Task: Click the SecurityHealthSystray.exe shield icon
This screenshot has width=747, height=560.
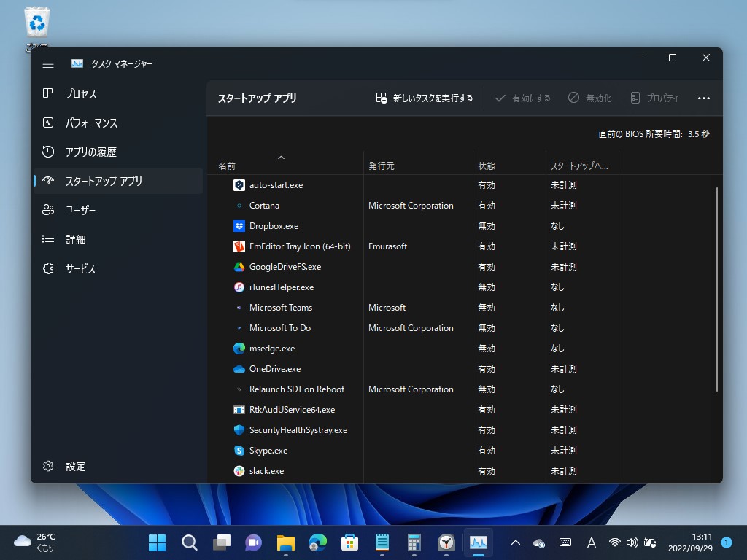Action: (239, 430)
